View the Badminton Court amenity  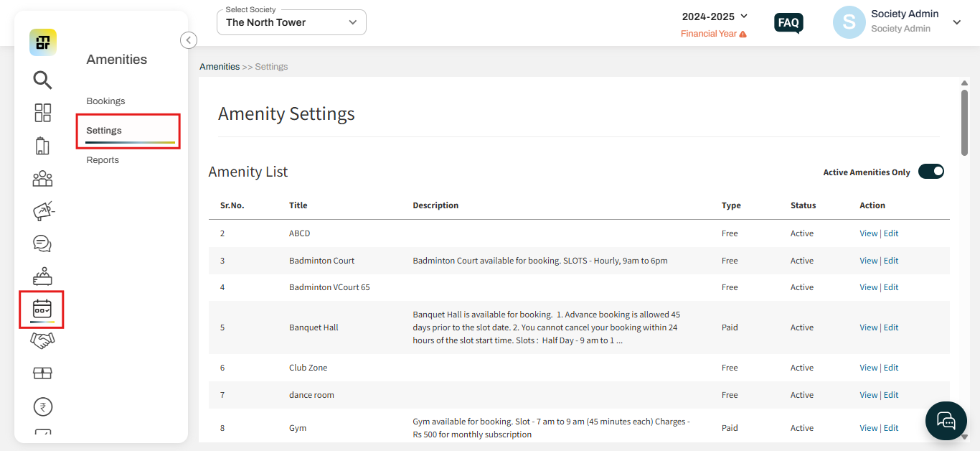point(868,261)
